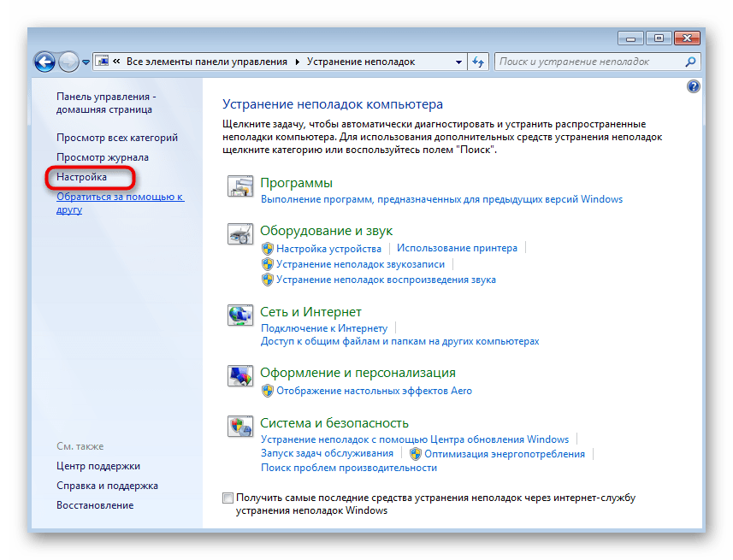Maximize the troubleshooting window
Image resolution: width=733 pixels, height=560 pixels.
(x=659, y=38)
